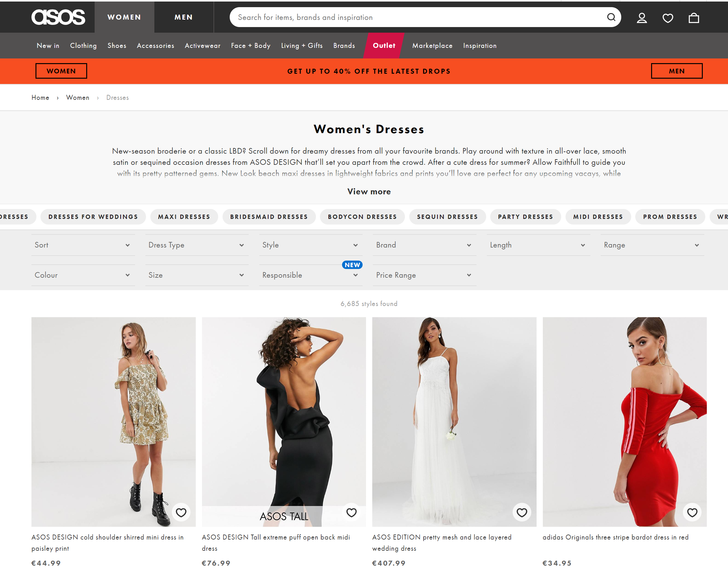Select WOMEN outlet toggle
The image size is (728, 570).
(61, 71)
